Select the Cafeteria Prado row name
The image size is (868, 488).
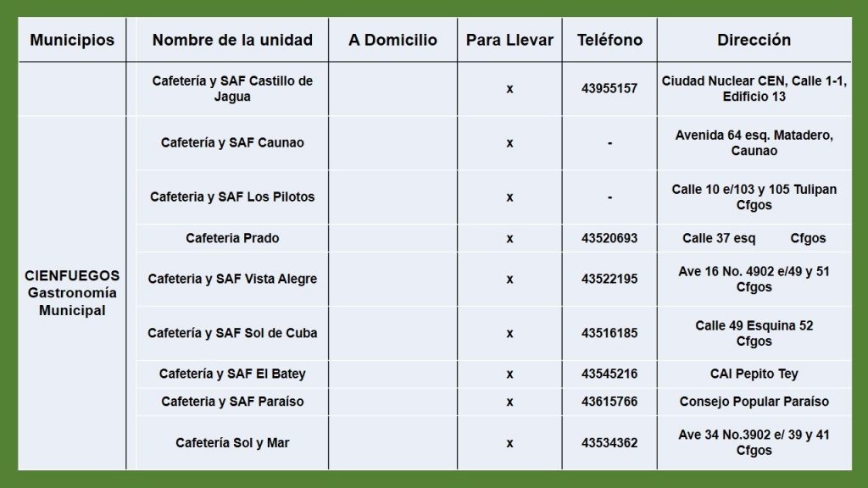[232, 238]
